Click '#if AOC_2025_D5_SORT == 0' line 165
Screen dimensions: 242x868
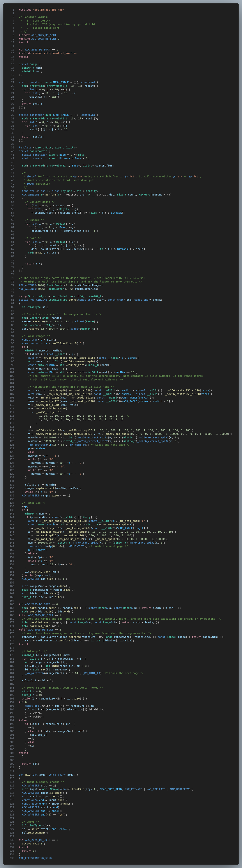point(38,604)
